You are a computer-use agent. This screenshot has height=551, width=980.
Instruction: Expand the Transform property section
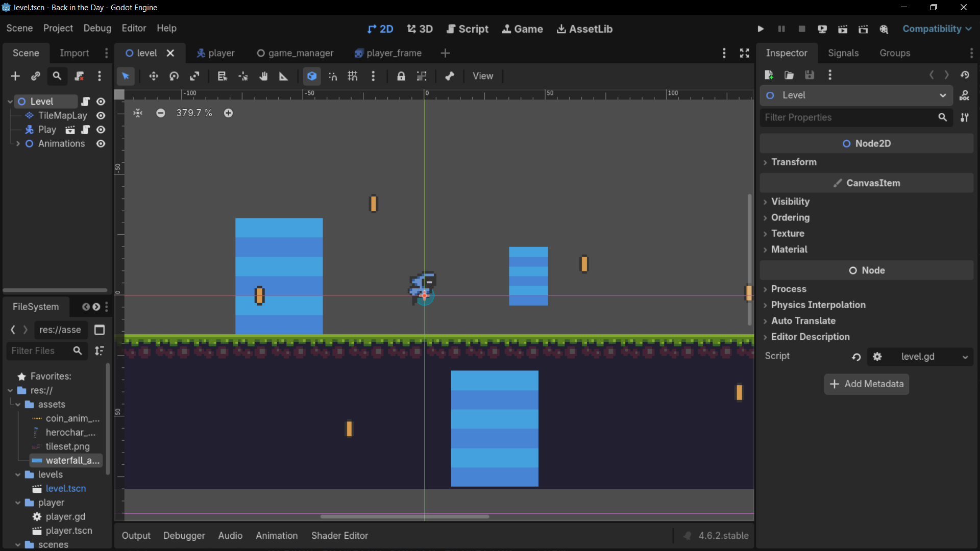coord(794,162)
